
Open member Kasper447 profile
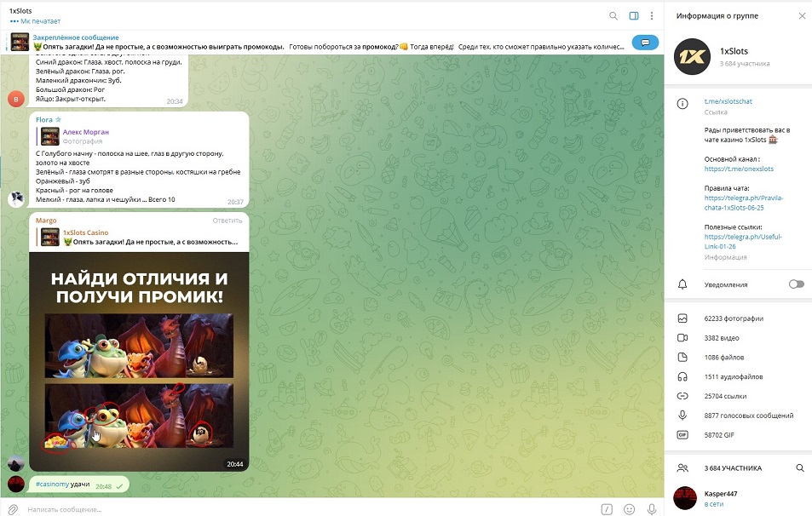738,498
